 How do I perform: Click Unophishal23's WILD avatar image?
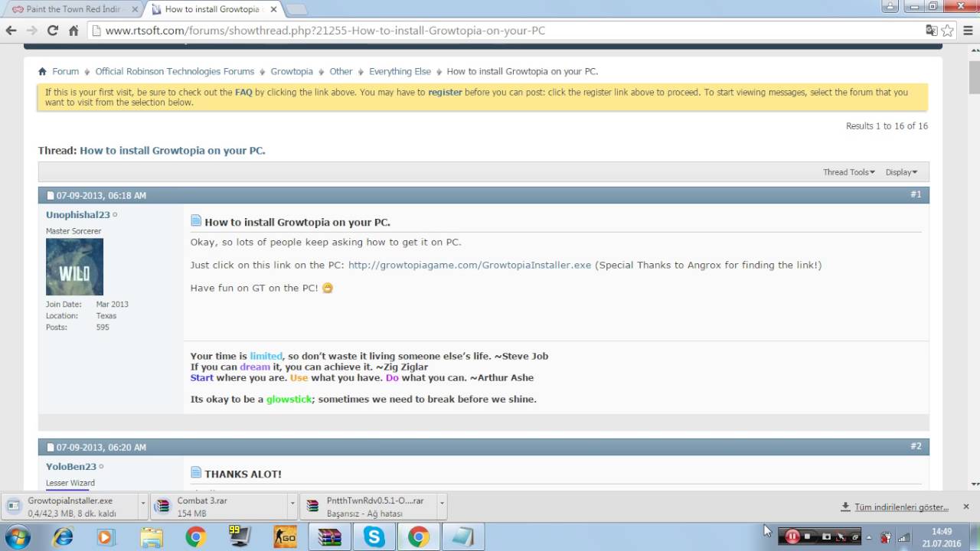[x=74, y=267]
